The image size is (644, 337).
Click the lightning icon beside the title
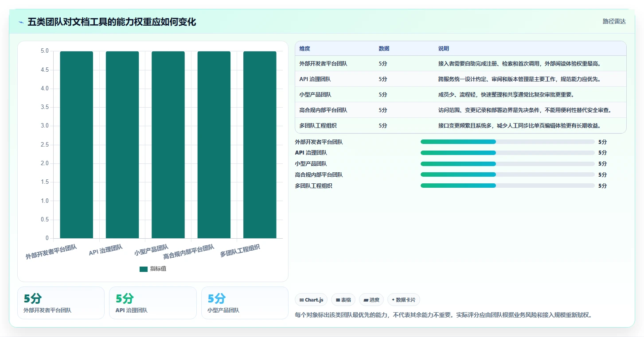(x=21, y=22)
